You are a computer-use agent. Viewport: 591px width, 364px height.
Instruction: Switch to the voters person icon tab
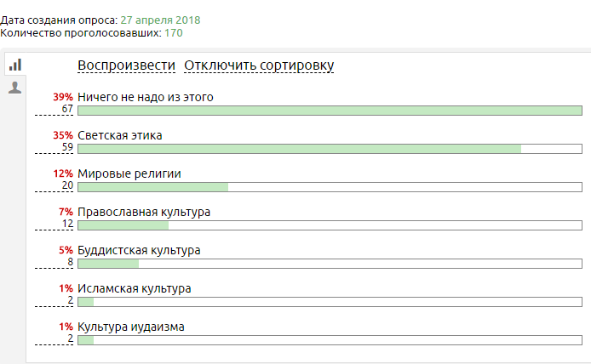coord(14,87)
